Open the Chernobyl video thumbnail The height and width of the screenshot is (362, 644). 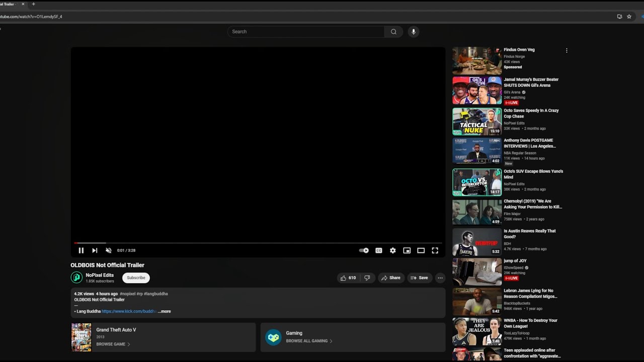pos(477,212)
